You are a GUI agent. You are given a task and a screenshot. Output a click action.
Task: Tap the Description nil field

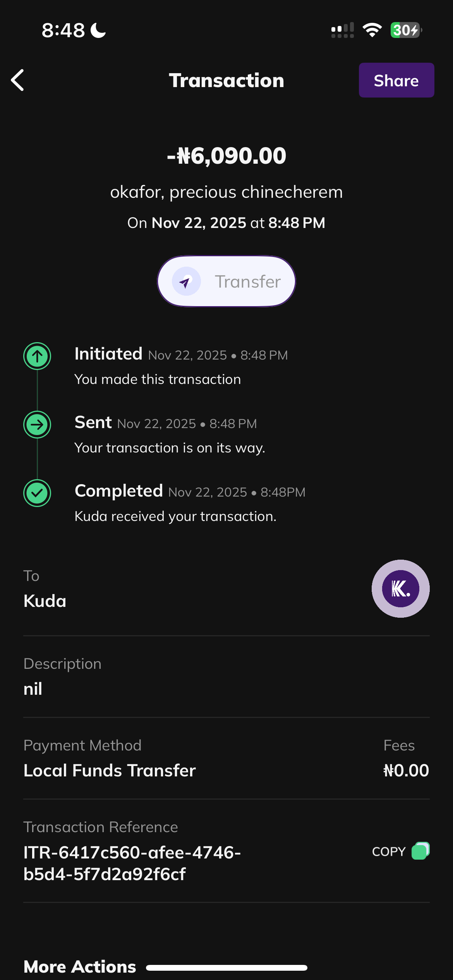coord(33,689)
